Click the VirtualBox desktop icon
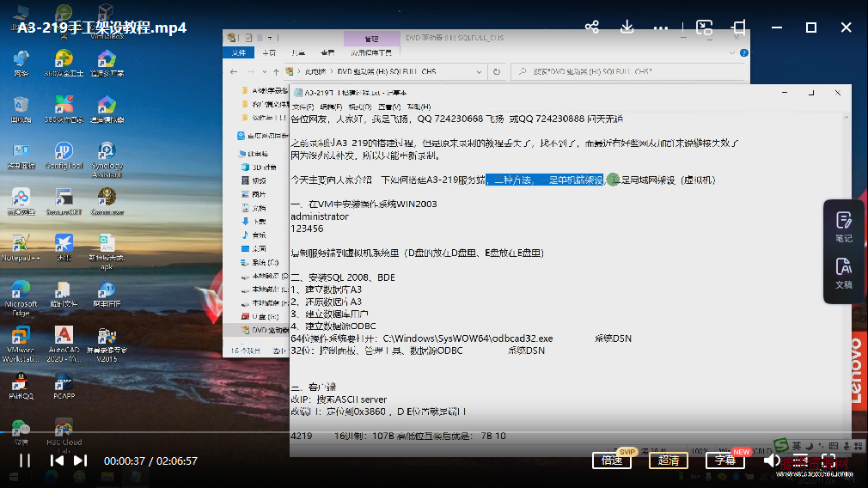Screen dimensions: 868x488 (x=107, y=22)
